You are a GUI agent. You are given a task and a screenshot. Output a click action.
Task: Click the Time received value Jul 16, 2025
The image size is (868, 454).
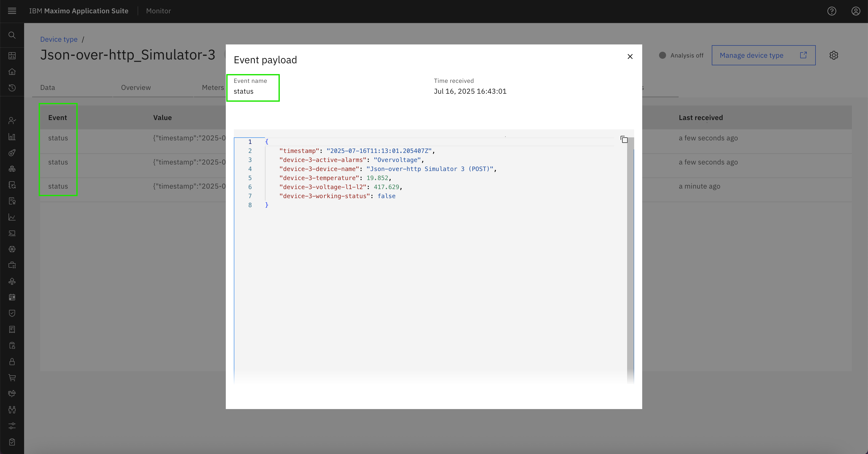pos(470,91)
